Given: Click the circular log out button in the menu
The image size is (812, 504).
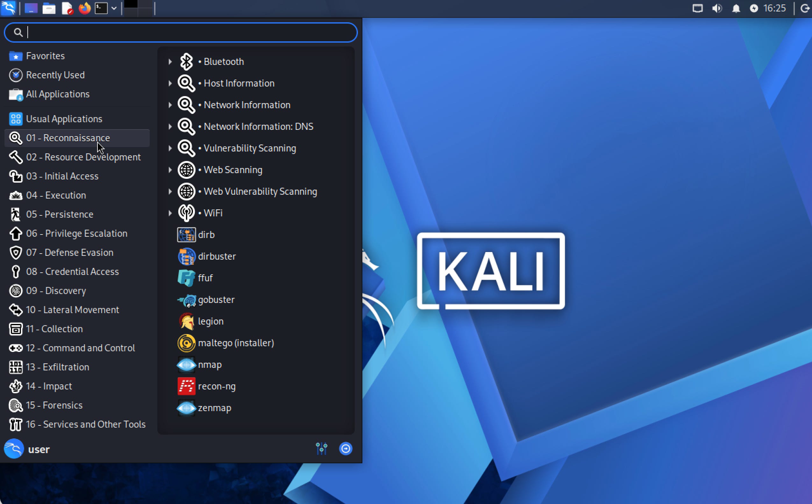Looking at the screenshot, I should click(x=345, y=449).
